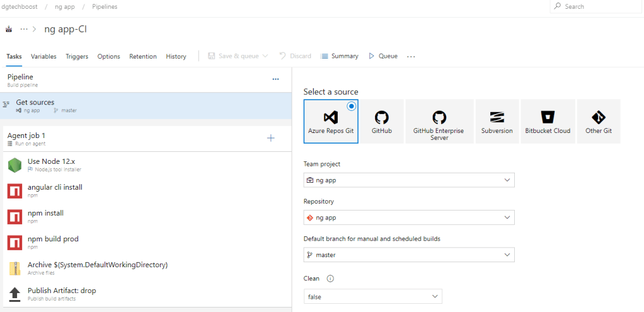Viewport: 644px width, 312px height.
Task: Open the Default branch dropdown
Action: [409, 255]
